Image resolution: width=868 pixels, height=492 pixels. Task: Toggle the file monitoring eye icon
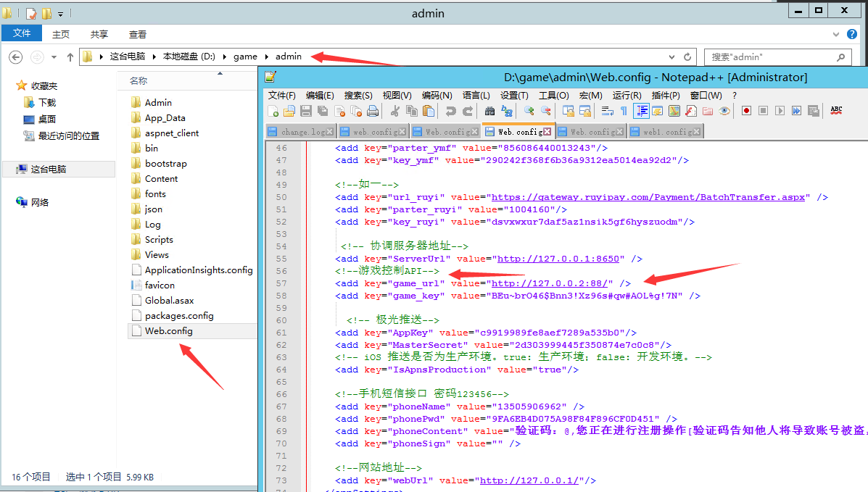[724, 111]
